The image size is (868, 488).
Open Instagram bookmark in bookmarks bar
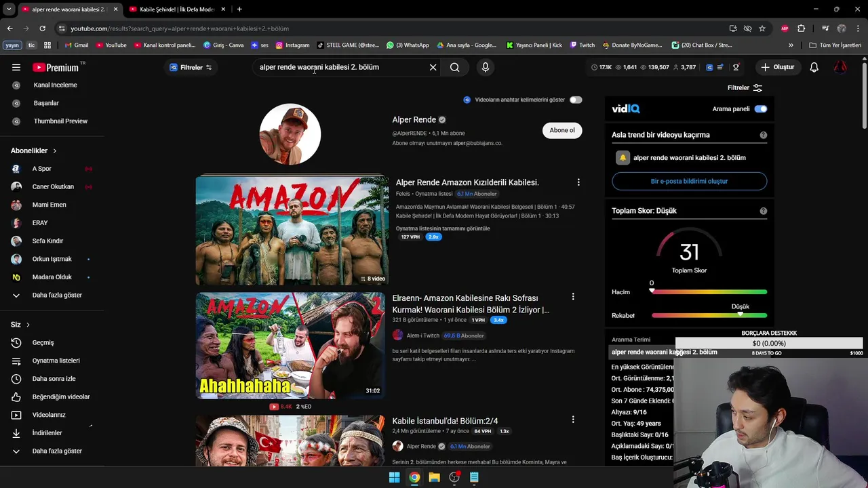coord(292,45)
